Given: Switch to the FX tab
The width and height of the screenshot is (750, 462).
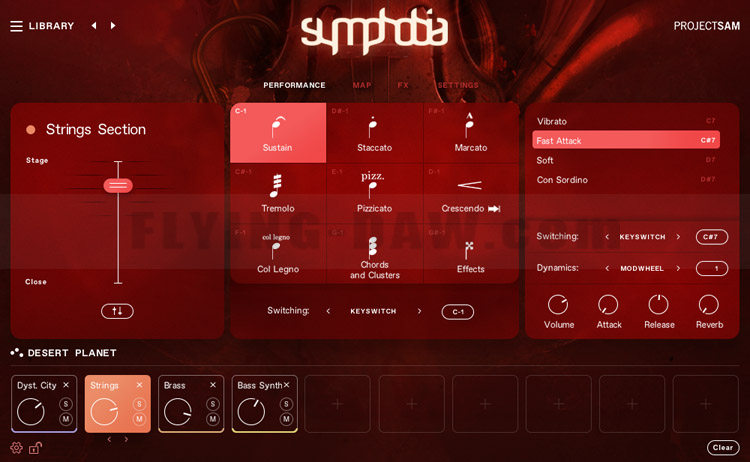Looking at the screenshot, I should point(403,85).
